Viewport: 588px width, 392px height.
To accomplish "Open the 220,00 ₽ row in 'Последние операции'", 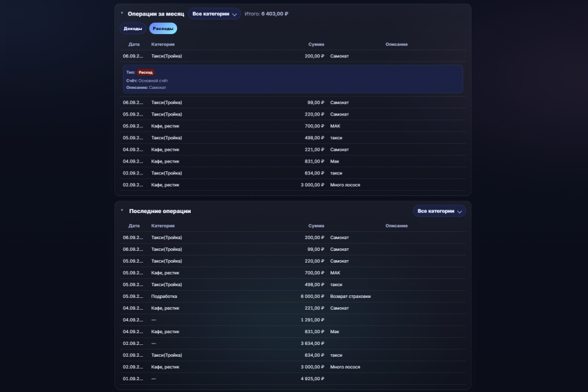I will click(x=293, y=261).
